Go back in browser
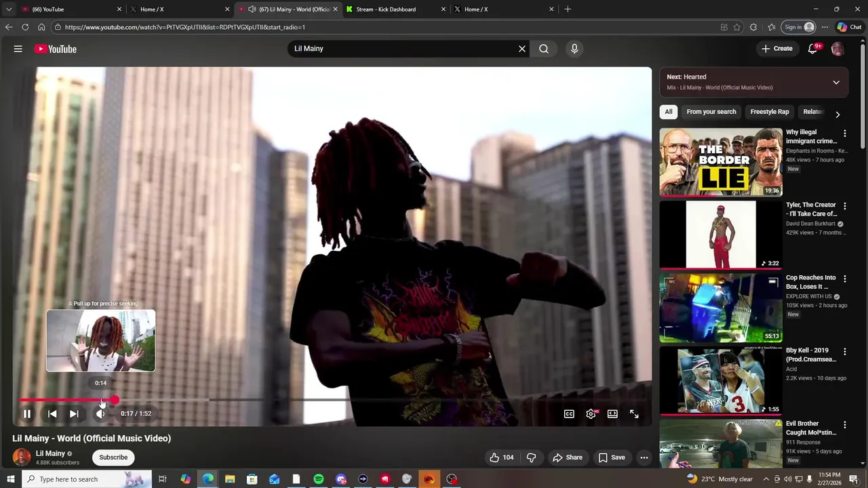 9,27
